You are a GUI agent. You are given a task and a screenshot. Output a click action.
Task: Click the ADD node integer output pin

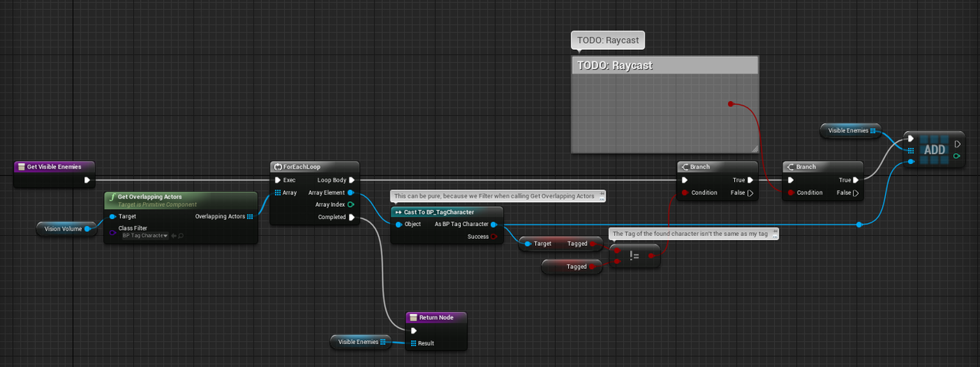pos(957,156)
